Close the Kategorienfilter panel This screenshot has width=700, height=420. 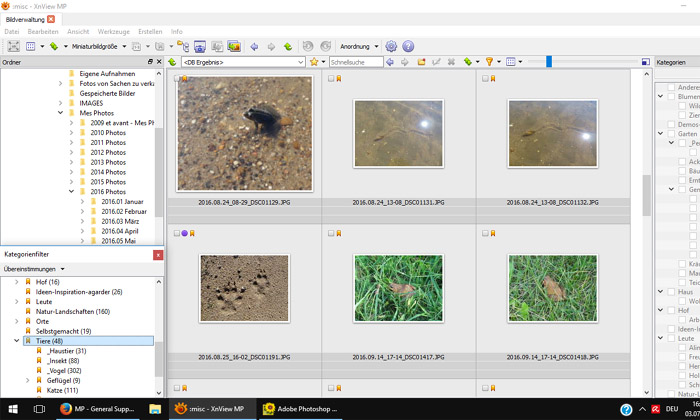[x=157, y=255]
